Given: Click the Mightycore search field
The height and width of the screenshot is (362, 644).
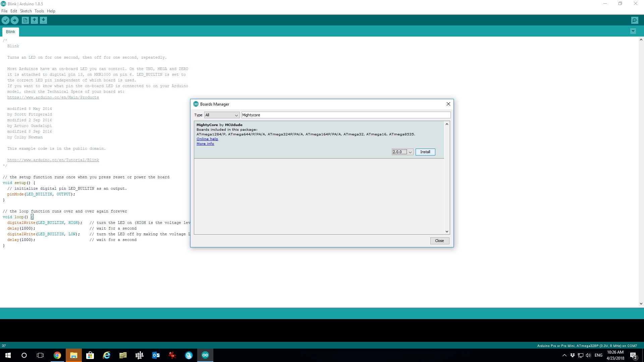Looking at the screenshot, I should point(345,115).
